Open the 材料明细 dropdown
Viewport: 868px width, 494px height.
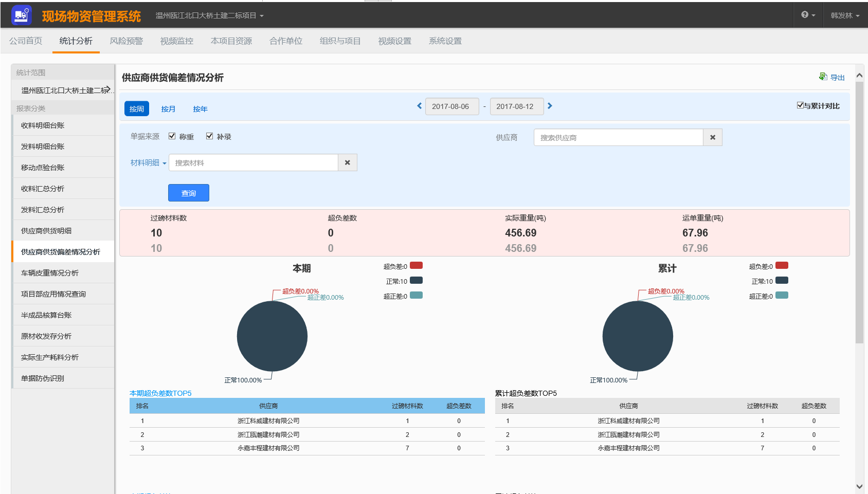click(148, 163)
